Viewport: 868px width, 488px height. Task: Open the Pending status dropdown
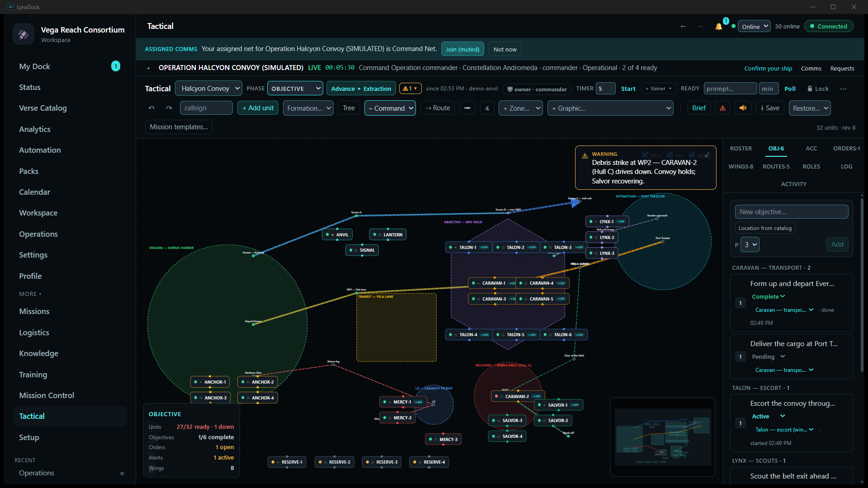click(x=768, y=357)
